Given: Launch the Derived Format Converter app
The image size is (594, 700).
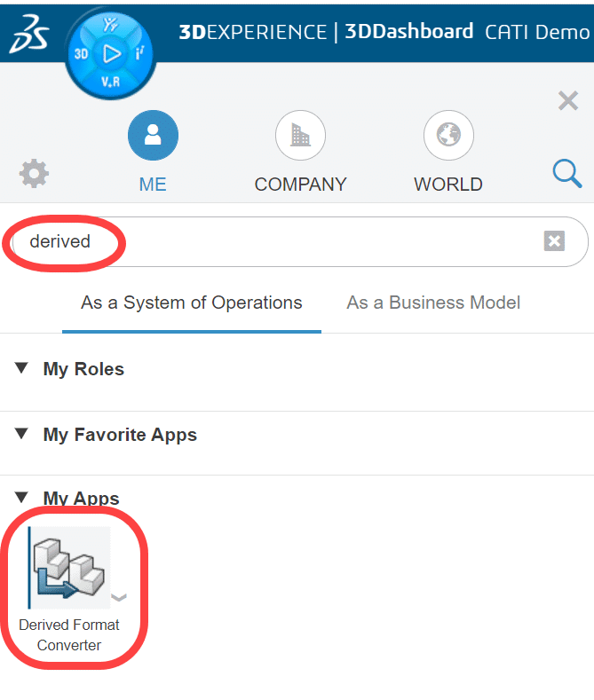Looking at the screenshot, I should [69, 568].
